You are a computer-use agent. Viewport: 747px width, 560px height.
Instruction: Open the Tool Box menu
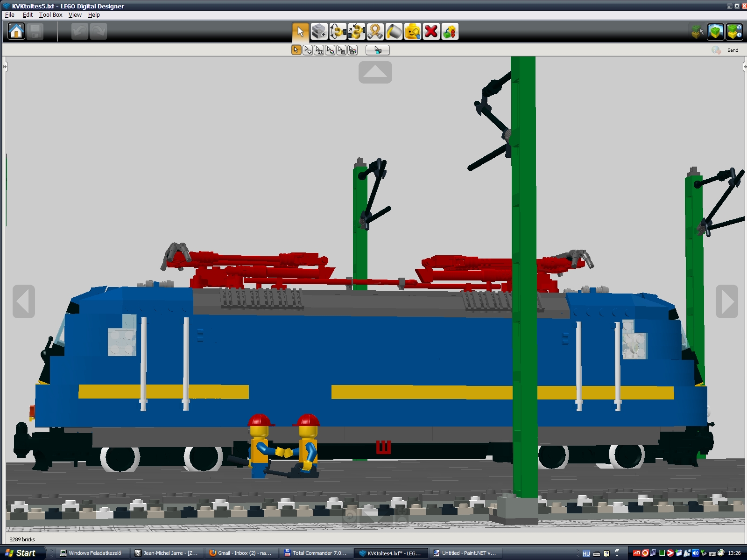pos(50,15)
